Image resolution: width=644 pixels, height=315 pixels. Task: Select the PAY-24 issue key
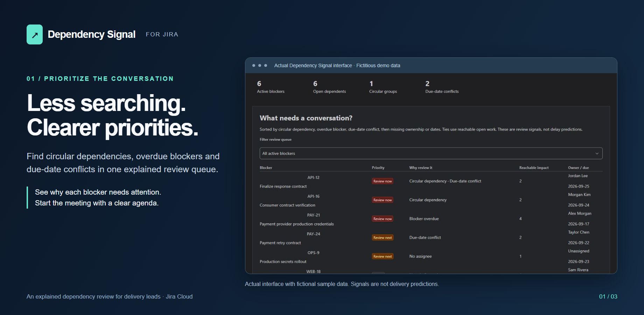[x=313, y=234]
